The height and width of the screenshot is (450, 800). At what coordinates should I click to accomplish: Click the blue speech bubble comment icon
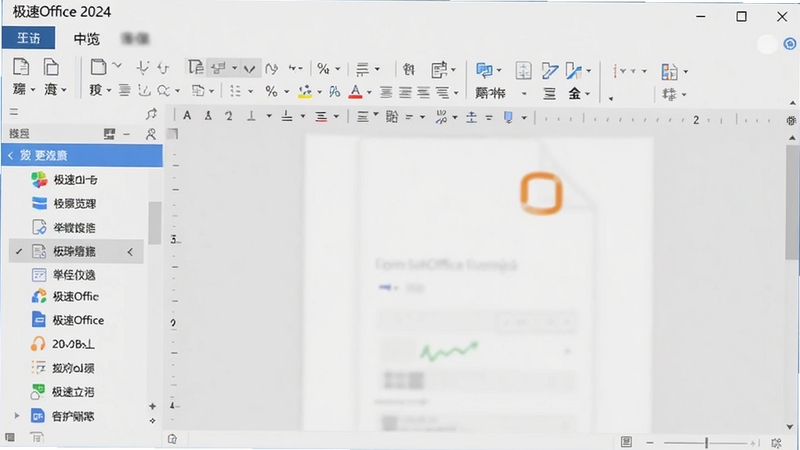[484, 70]
